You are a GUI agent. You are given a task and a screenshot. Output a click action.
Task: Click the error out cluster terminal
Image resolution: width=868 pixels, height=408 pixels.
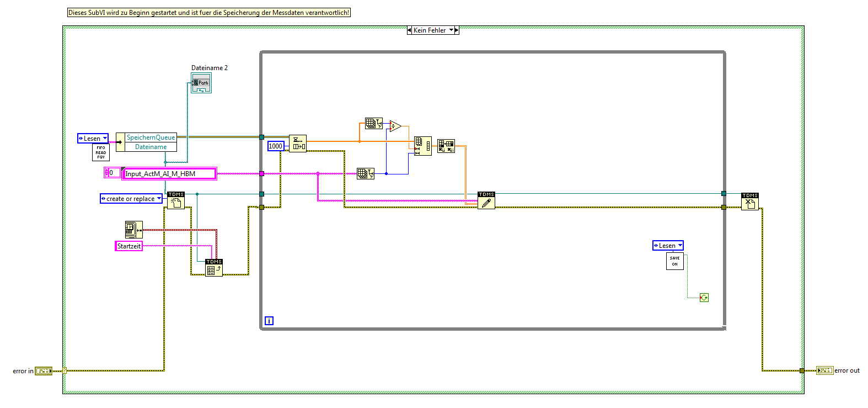pos(825,370)
